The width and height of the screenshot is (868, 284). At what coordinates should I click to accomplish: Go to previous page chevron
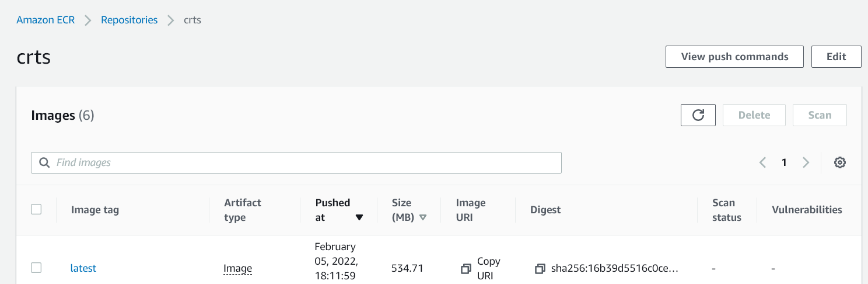click(762, 162)
